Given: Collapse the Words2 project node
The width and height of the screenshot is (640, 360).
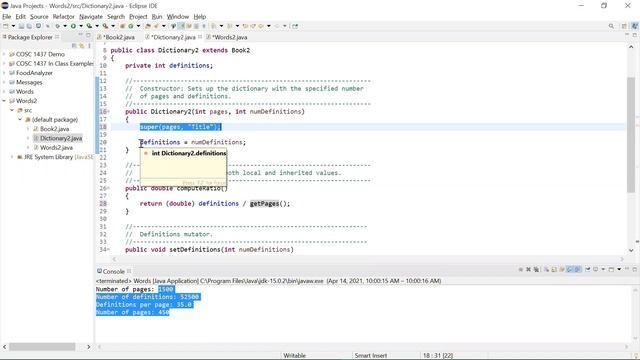Looking at the screenshot, I should 4,101.
